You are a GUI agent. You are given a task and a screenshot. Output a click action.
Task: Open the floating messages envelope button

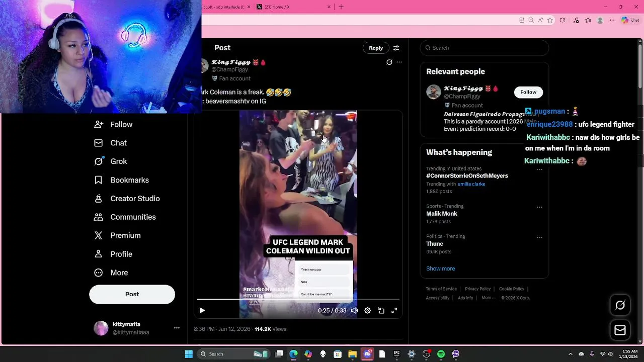tap(620, 330)
